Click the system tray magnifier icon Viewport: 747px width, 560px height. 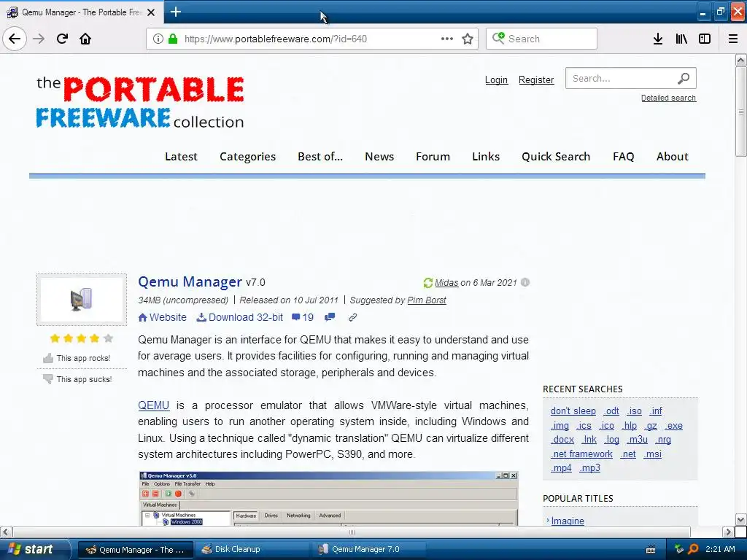pos(694,549)
